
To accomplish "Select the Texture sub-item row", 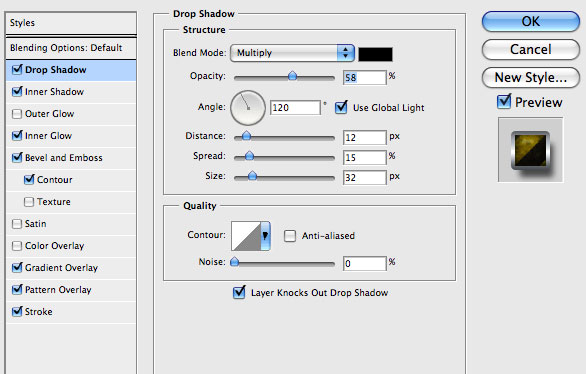I will pos(71,202).
